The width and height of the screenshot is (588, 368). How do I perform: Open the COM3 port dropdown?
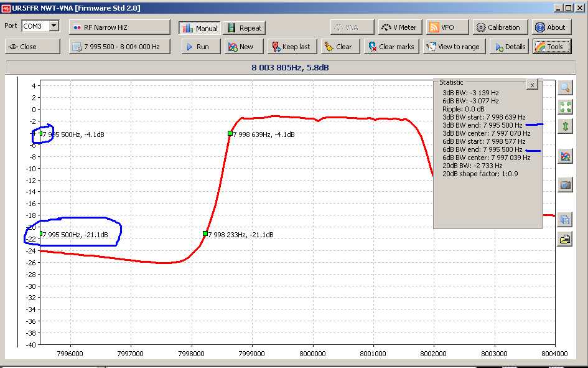tap(54, 26)
